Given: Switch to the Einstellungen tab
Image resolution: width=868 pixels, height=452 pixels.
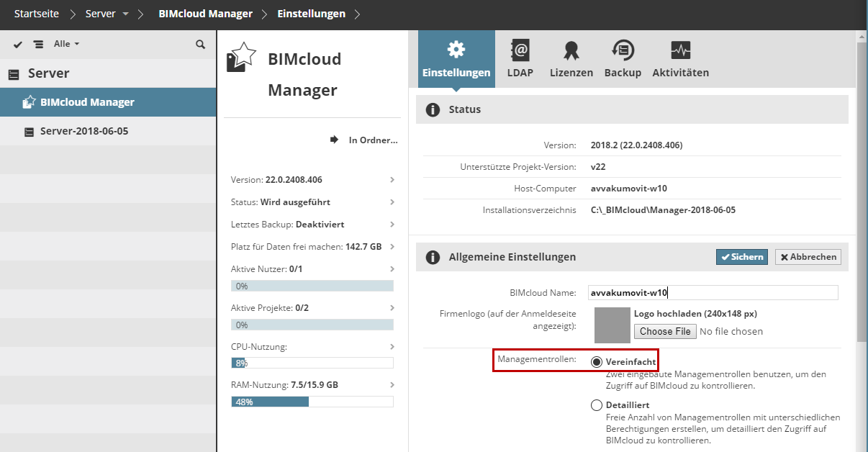Looking at the screenshot, I should (456, 58).
